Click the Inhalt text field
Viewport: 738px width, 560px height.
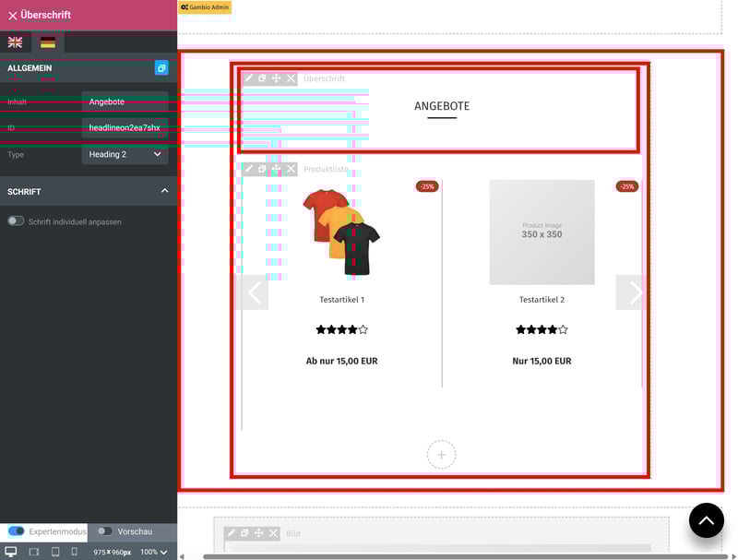tap(125, 101)
